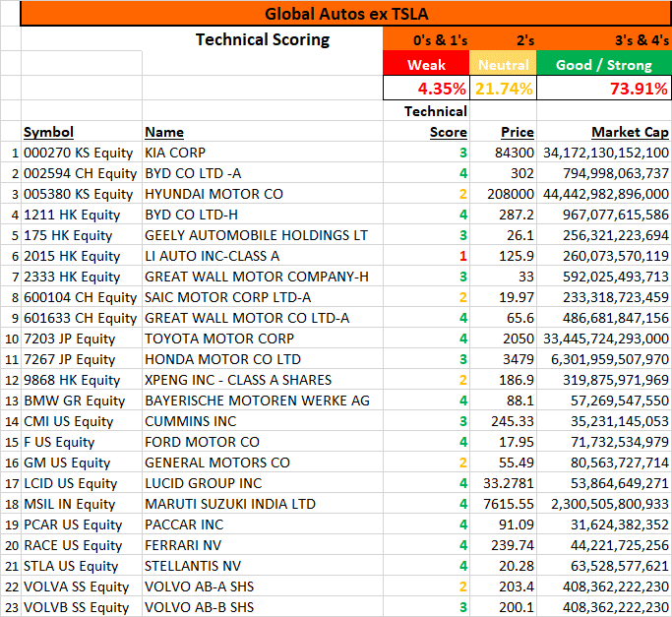Select the VOLVO AB-A SHS name cell

pos(263,586)
